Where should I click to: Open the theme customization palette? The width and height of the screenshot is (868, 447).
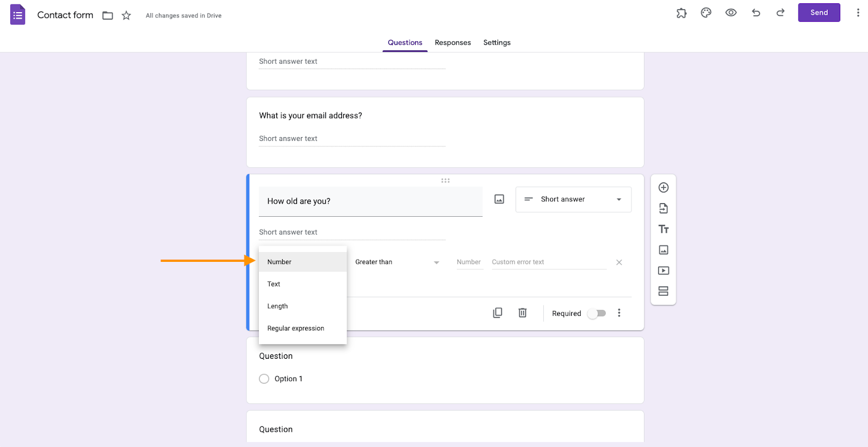click(x=706, y=13)
